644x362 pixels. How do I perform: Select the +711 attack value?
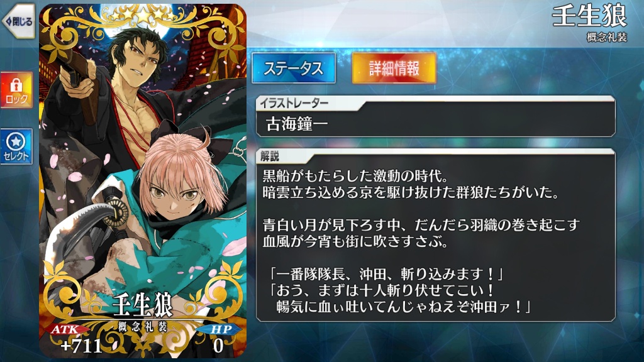(x=81, y=346)
